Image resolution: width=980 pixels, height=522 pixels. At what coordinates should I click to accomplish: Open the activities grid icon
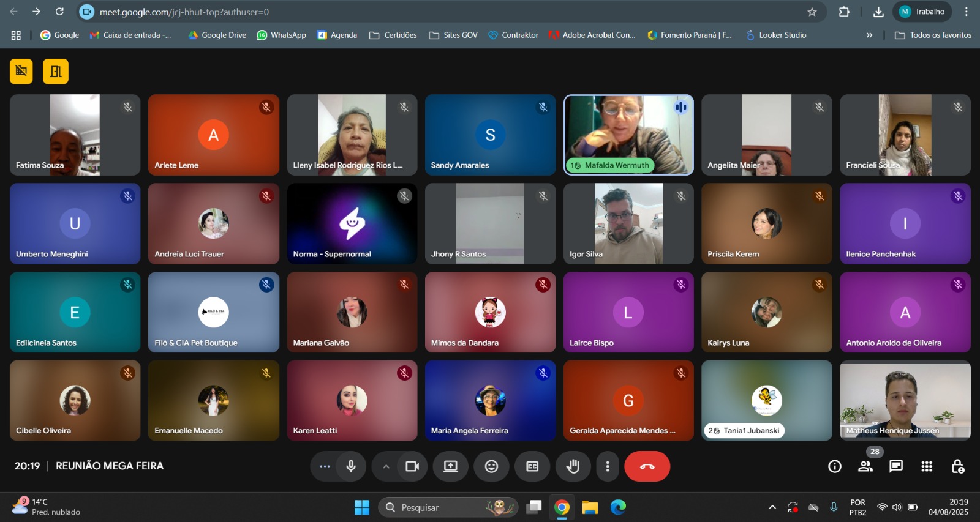click(926, 466)
